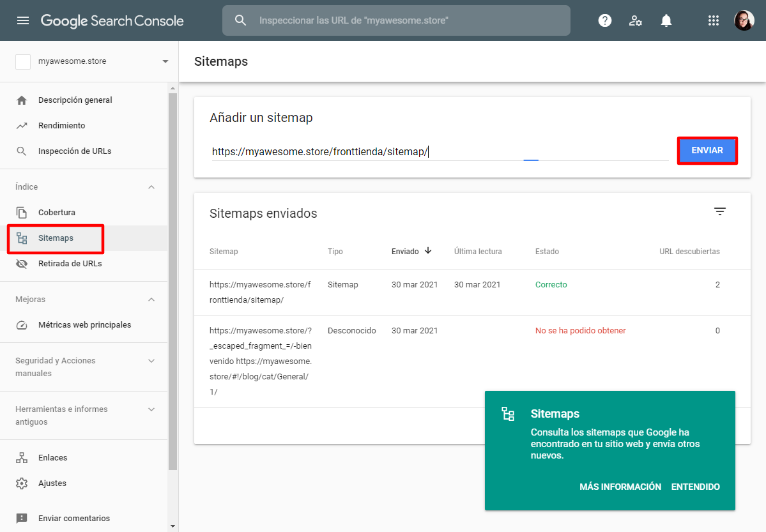Open the help question mark icon
Image resolution: width=766 pixels, height=532 pixels.
click(x=605, y=20)
